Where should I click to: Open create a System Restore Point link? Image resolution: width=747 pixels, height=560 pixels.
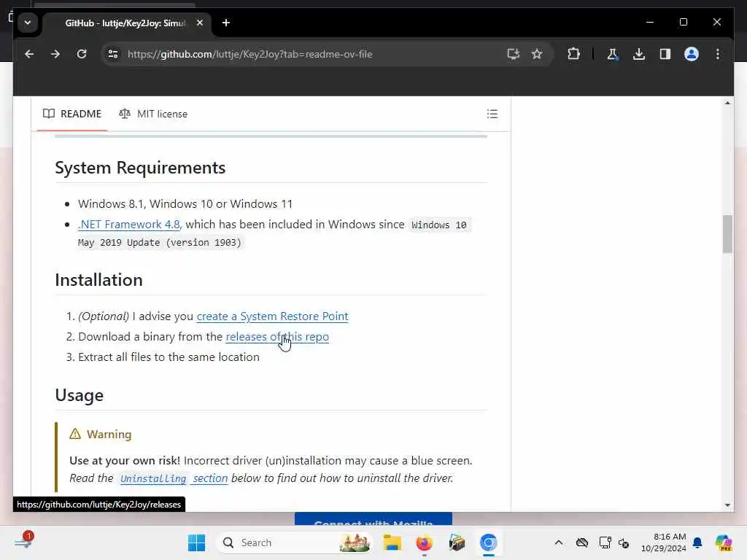[x=273, y=316]
